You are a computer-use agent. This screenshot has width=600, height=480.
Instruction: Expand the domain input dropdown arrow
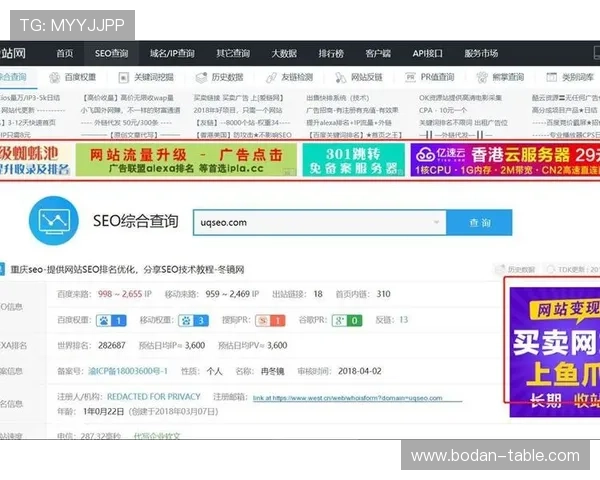(x=436, y=222)
